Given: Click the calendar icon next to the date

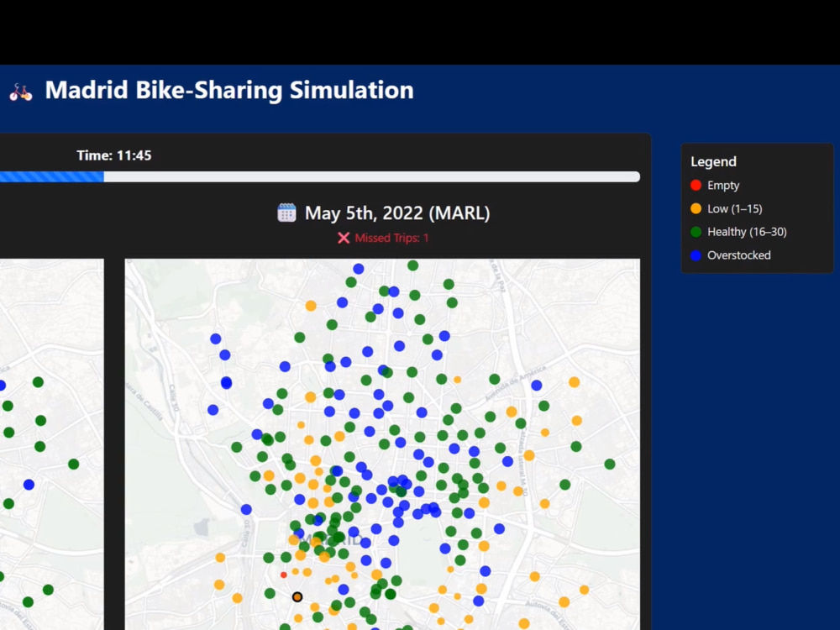Looking at the screenshot, I should (286, 213).
